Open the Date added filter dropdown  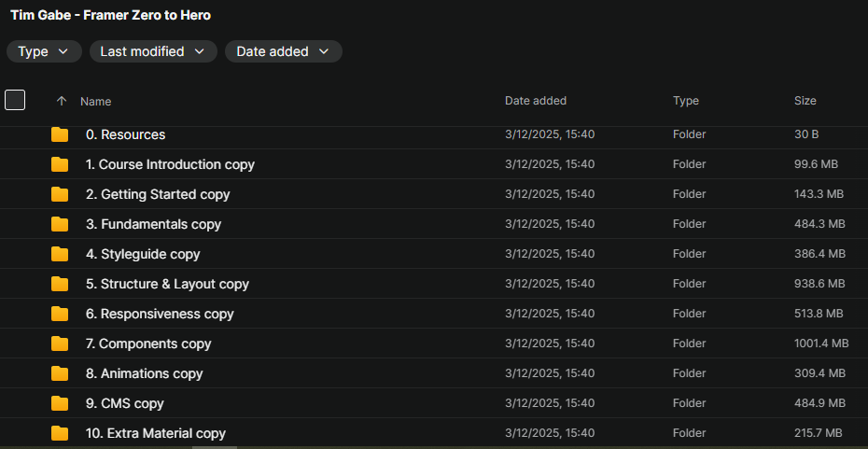[283, 51]
